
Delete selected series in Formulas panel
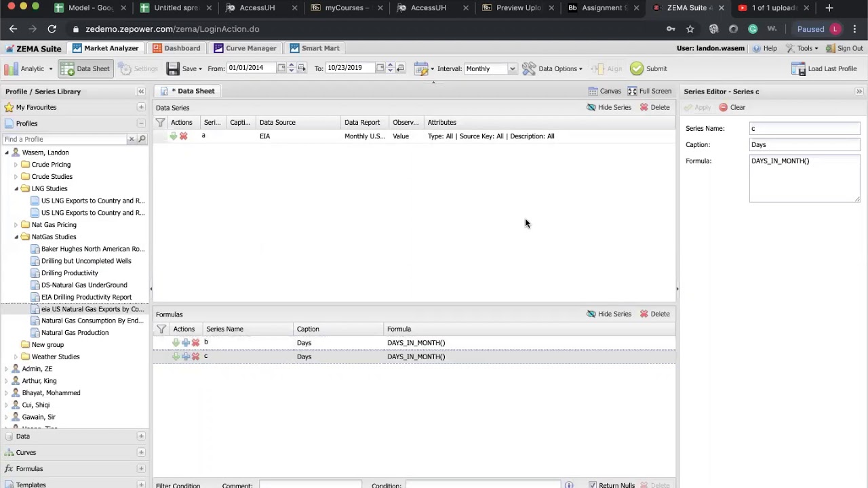point(654,314)
